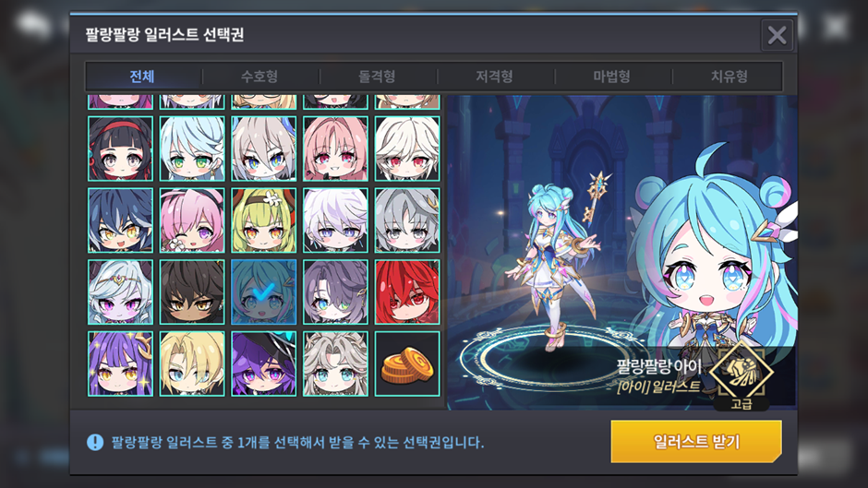Switch to the 수호형 tab
The width and height of the screenshot is (868, 488).
(259, 77)
